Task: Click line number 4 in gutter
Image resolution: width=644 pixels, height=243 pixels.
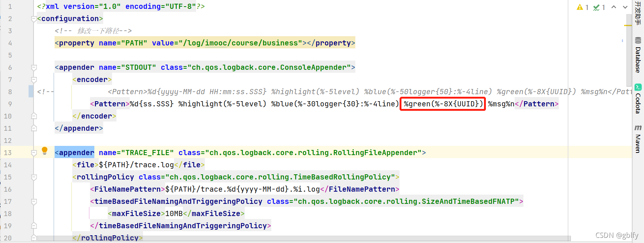Action: click(x=10, y=43)
